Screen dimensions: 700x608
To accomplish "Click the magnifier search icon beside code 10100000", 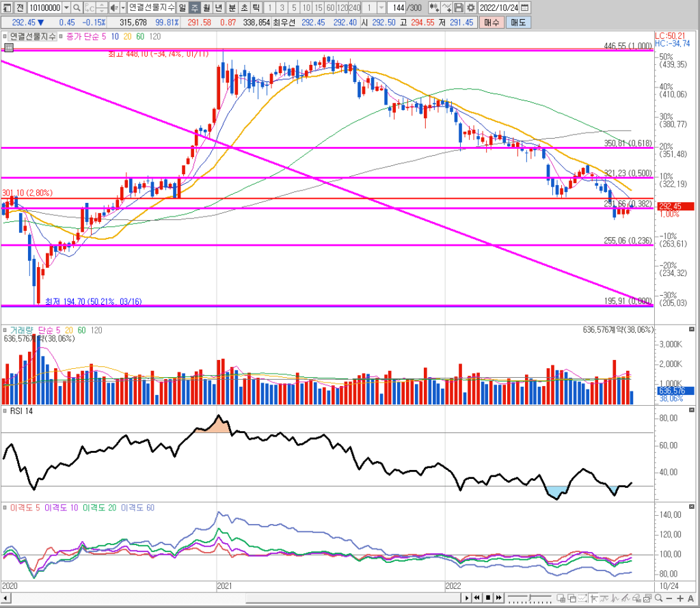I will [x=77, y=8].
